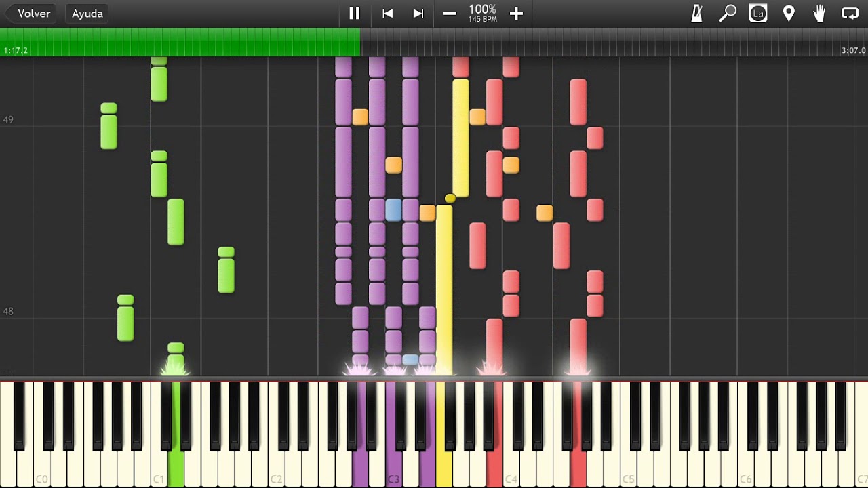Image resolution: width=868 pixels, height=488 pixels.
Task: Add a bookmark with the pin icon
Action: point(789,14)
